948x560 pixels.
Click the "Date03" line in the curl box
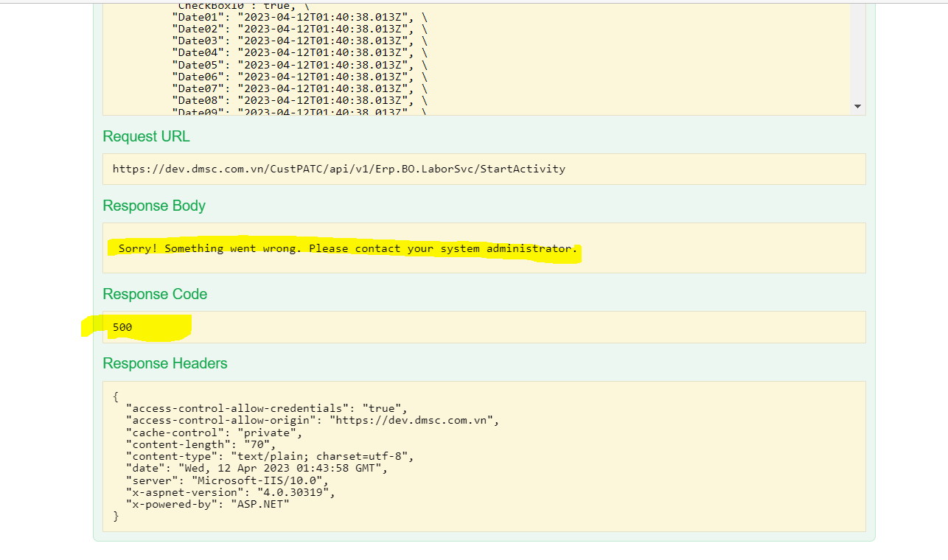[x=299, y=41]
